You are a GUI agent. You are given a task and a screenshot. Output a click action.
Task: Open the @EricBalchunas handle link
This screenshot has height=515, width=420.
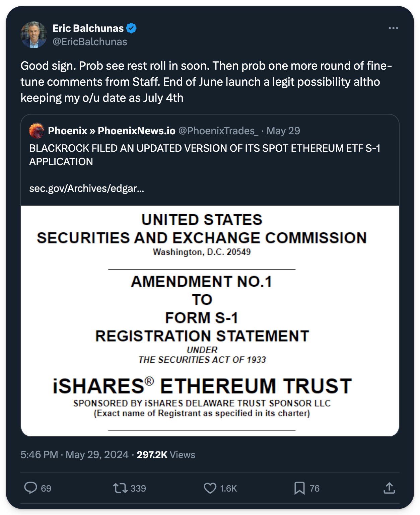click(x=90, y=42)
